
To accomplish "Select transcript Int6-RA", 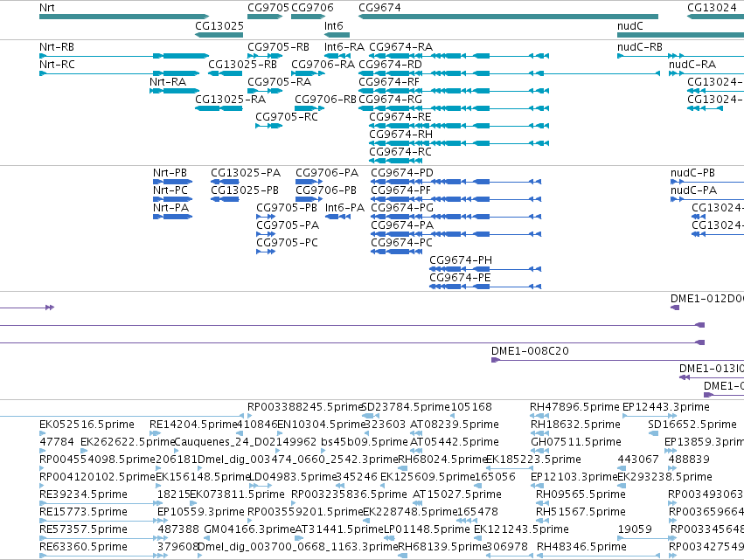I will [x=344, y=47].
